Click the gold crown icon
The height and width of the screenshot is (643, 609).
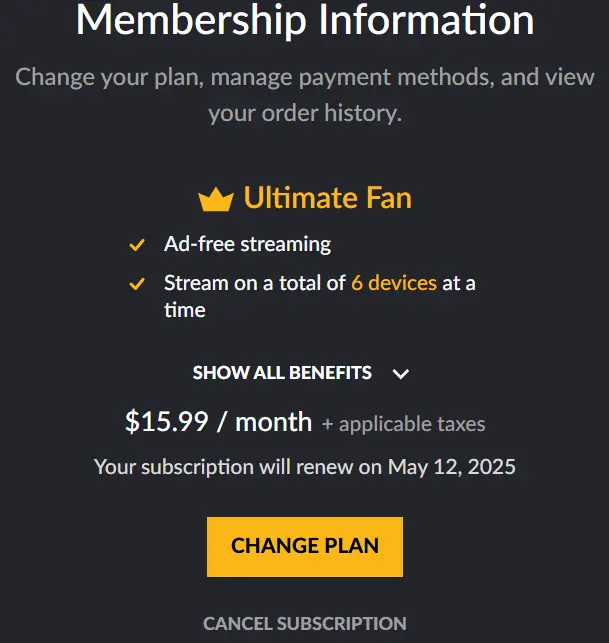216,199
